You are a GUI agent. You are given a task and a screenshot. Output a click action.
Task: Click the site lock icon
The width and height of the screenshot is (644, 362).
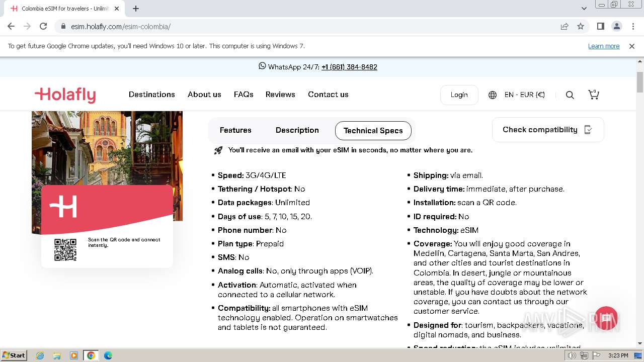point(63,26)
